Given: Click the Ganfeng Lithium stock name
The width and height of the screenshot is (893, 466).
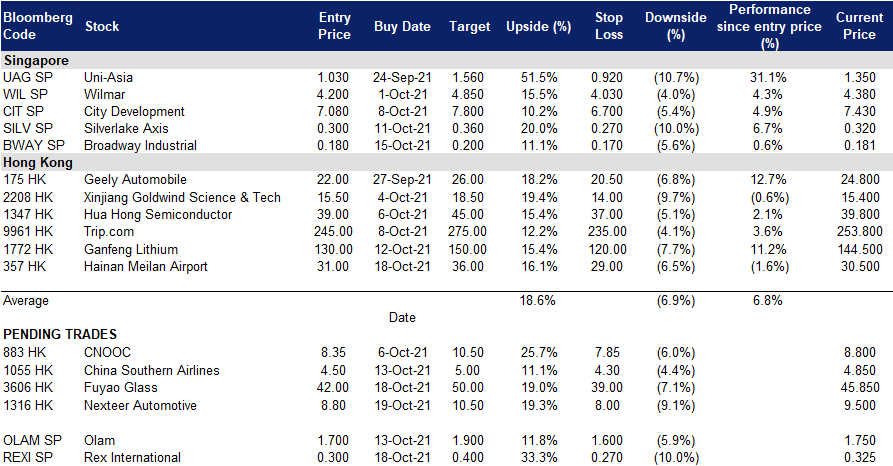Looking at the screenshot, I should (130, 250).
